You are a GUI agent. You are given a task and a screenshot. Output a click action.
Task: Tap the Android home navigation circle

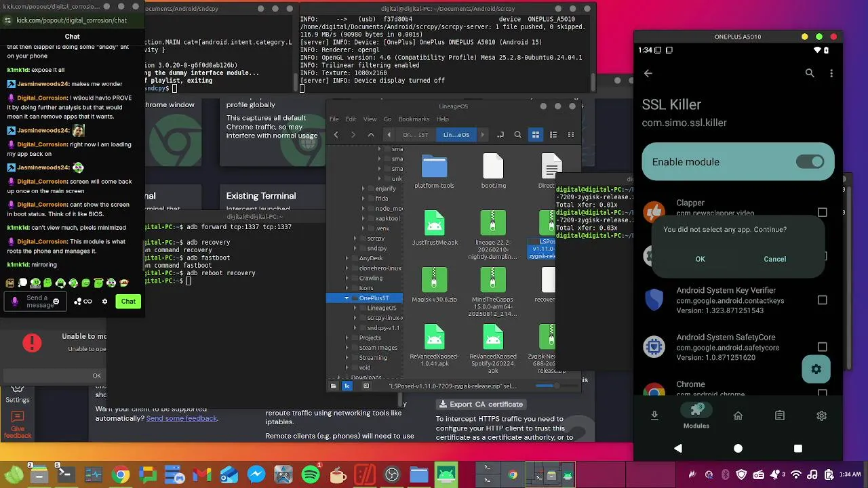tap(738, 448)
